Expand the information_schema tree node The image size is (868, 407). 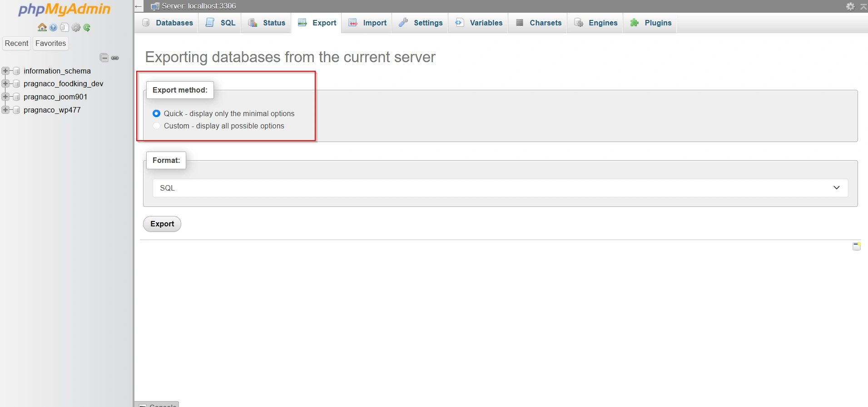point(5,71)
